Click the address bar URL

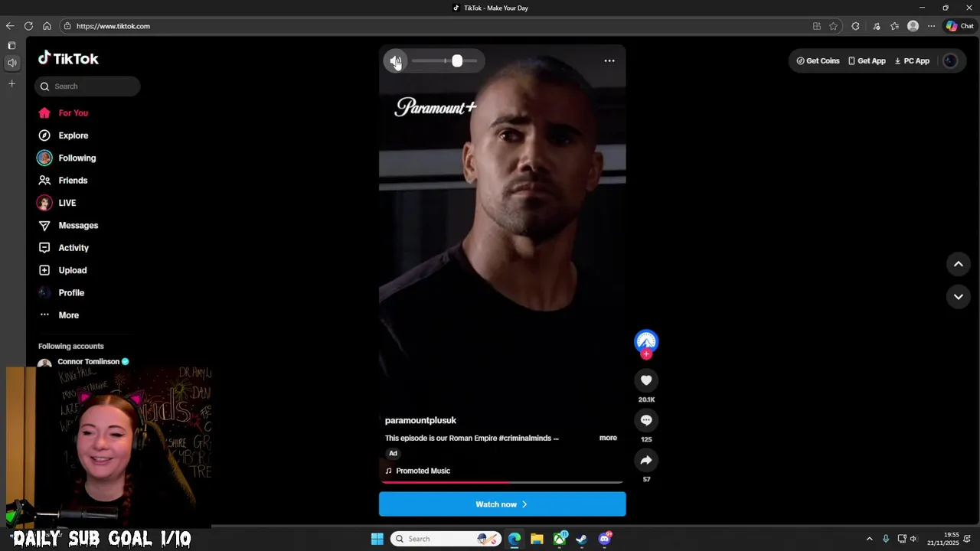113,26
